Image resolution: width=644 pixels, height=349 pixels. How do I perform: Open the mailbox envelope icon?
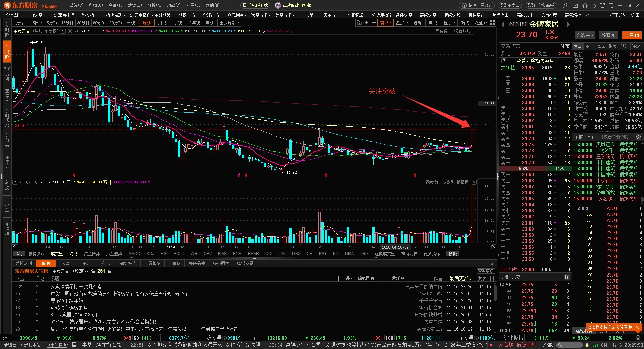(x=575, y=5)
